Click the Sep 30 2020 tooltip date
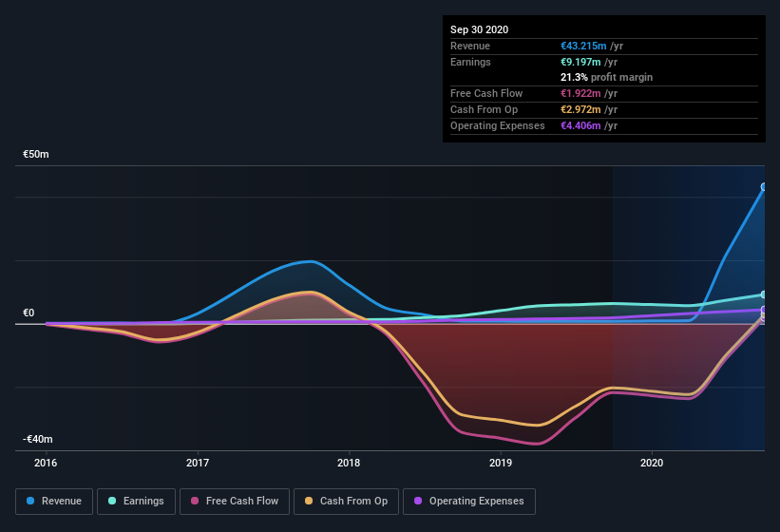The image size is (780, 532). point(479,29)
